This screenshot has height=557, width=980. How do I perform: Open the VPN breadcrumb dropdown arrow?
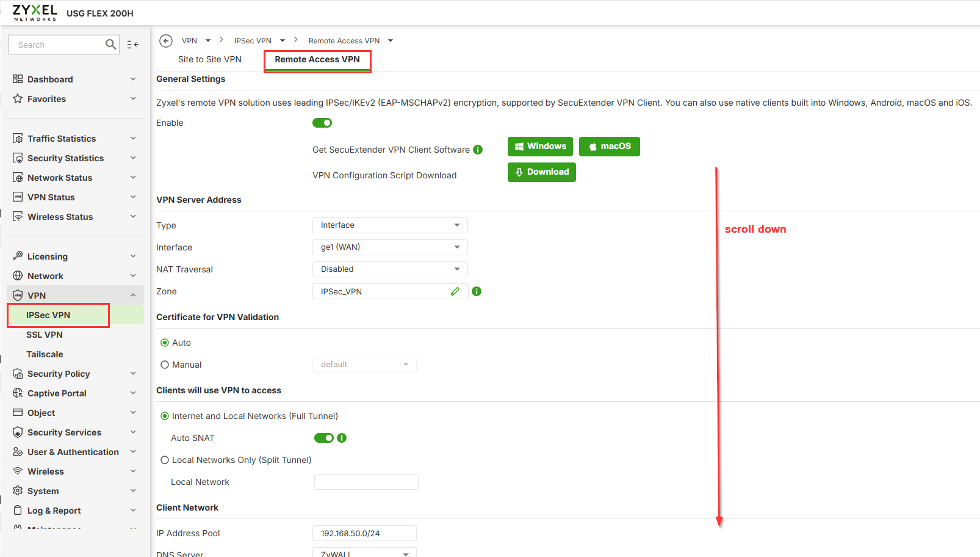point(208,41)
